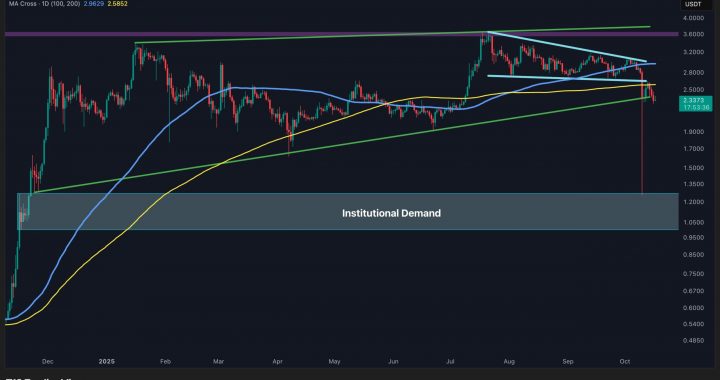The width and height of the screenshot is (720, 380).
Task: Click price axis label 0.8500
Action: point(694,255)
